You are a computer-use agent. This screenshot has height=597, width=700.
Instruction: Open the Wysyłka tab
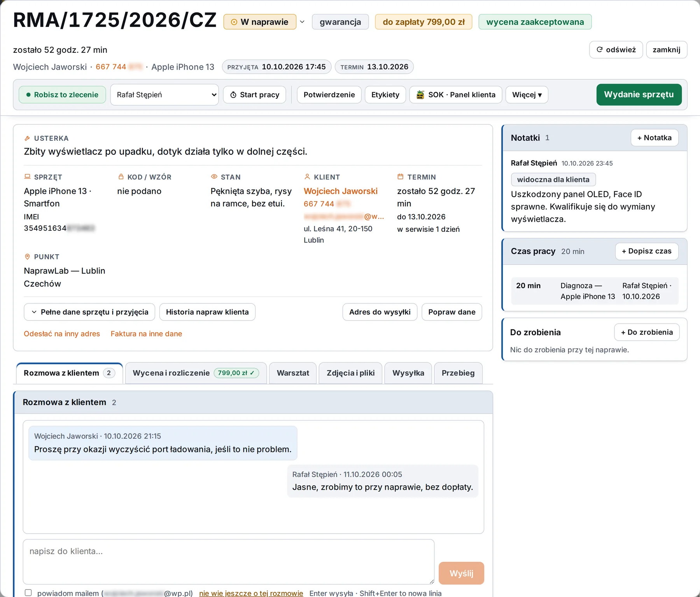point(408,373)
